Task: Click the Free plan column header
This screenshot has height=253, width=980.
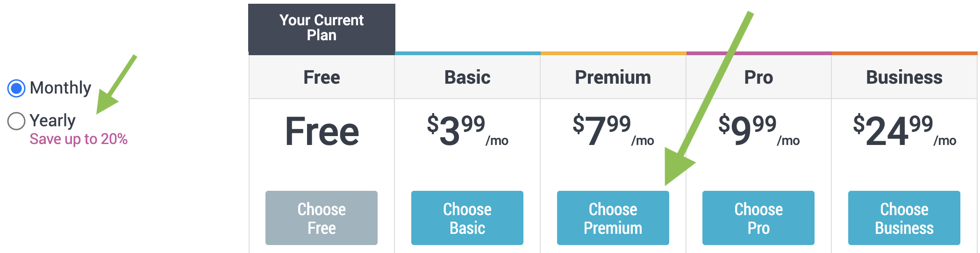Action: [322, 77]
